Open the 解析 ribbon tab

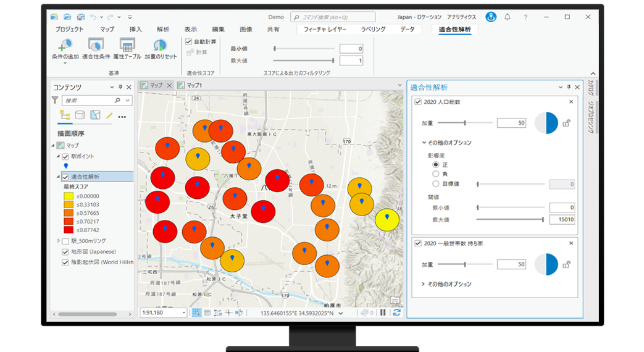click(163, 29)
